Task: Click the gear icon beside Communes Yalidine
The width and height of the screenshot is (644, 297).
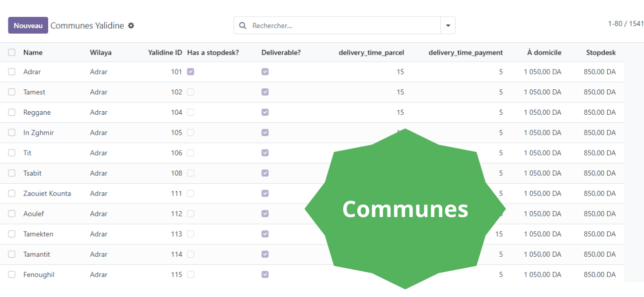Action: click(x=131, y=25)
